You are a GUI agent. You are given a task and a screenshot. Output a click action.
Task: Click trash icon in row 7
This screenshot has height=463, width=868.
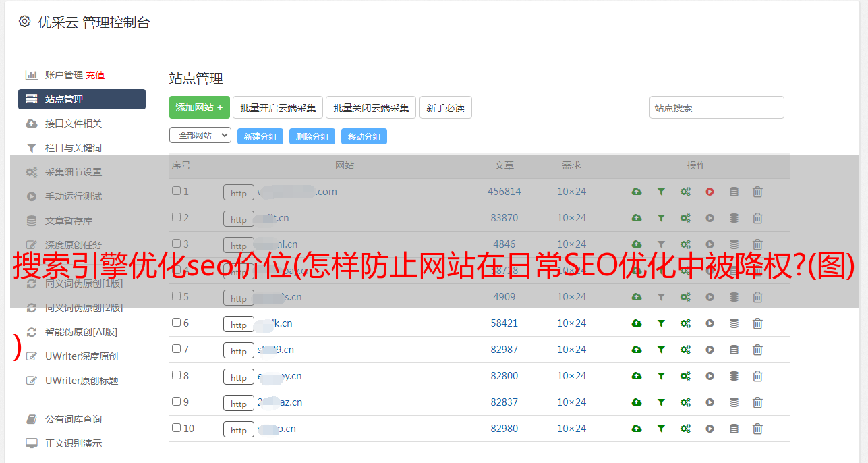click(757, 350)
